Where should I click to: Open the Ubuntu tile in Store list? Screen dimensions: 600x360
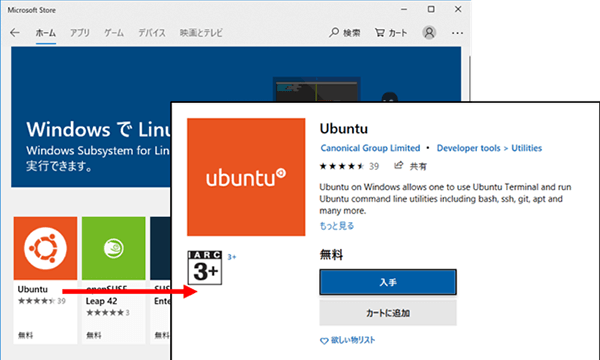[x=45, y=280]
